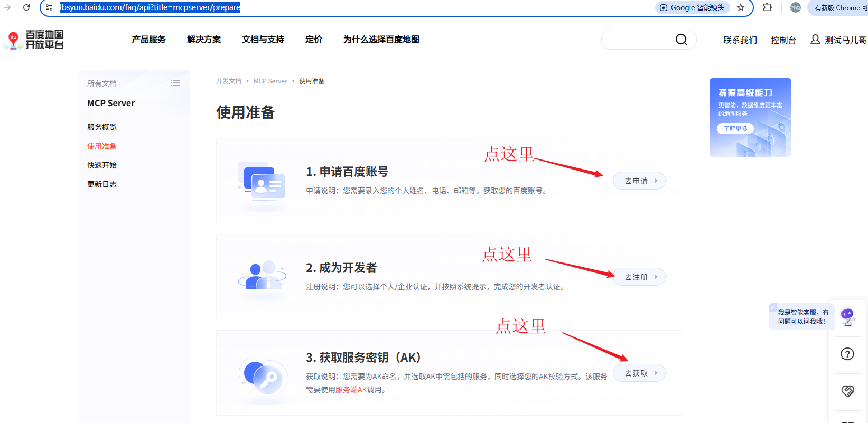Open 为什么选择百度地图 menu item

click(x=381, y=40)
